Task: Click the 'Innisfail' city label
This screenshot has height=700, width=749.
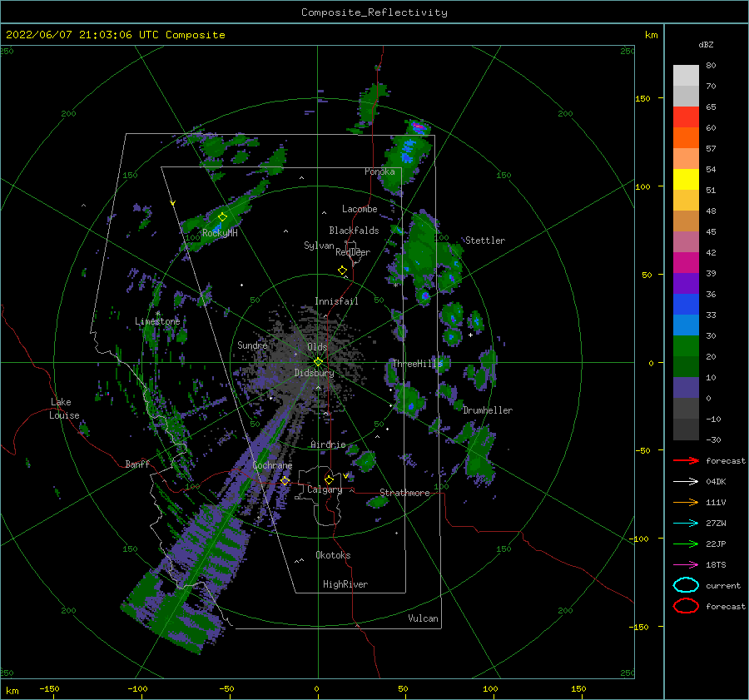Action: (336, 301)
